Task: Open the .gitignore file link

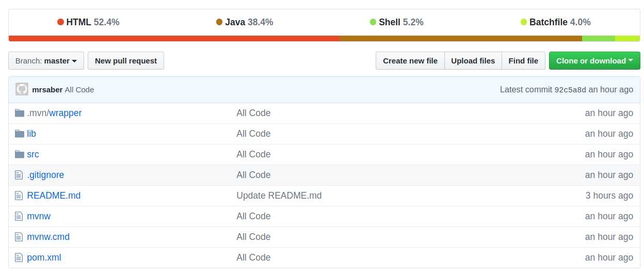Action: coord(45,175)
